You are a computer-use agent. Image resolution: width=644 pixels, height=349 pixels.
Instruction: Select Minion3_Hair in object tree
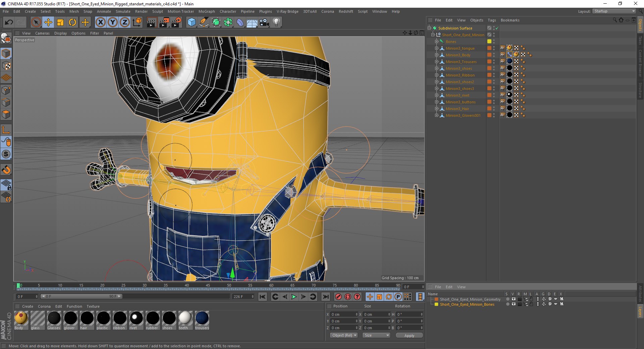[457, 109]
